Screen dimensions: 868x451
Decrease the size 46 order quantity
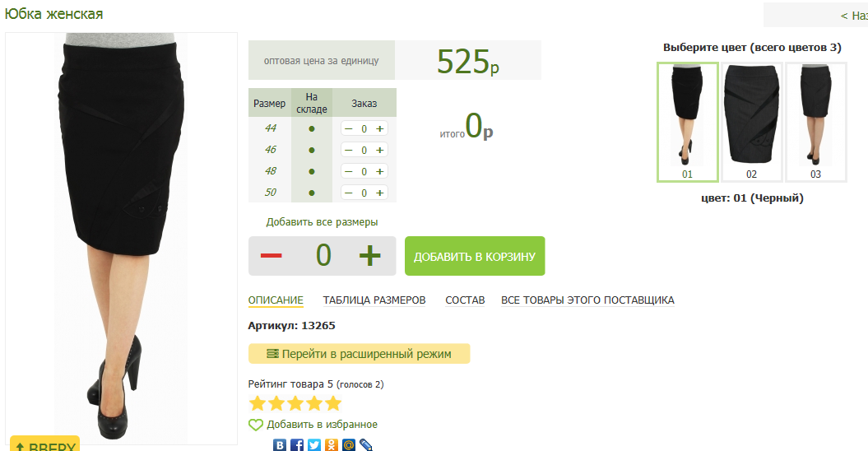pos(348,150)
